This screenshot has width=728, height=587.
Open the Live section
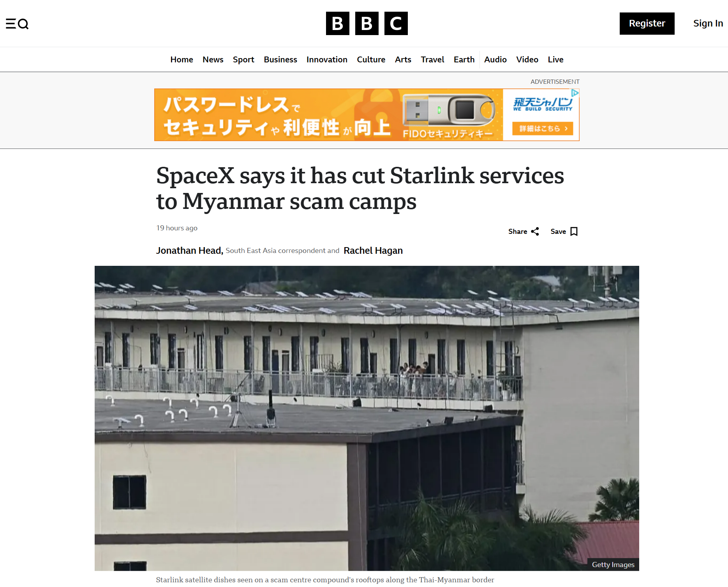click(x=555, y=60)
